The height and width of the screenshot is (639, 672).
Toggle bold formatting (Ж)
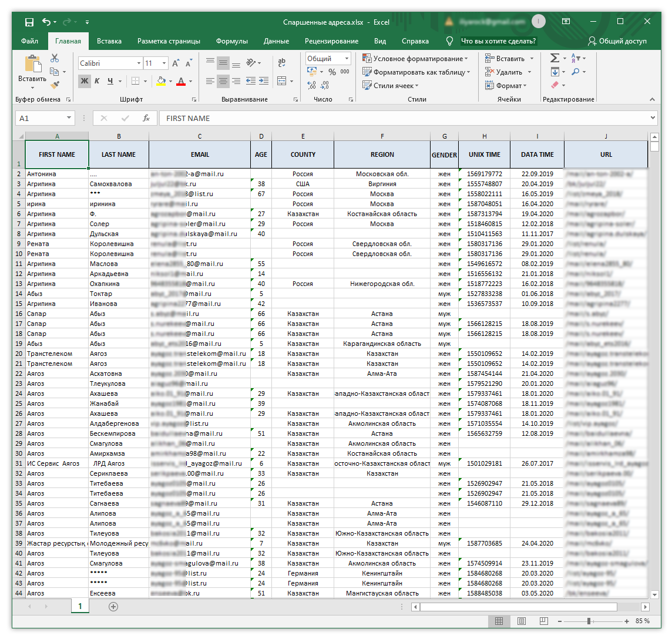(85, 81)
